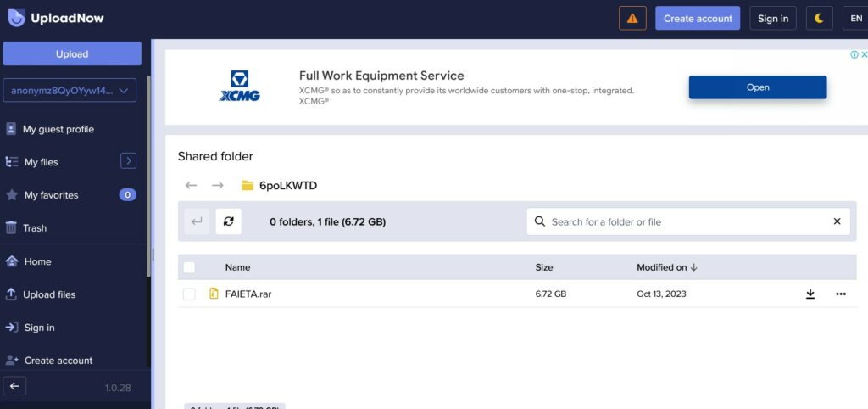868x409 pixels.
Task: Navigate back with the left arrow
Action: [191, 186]
